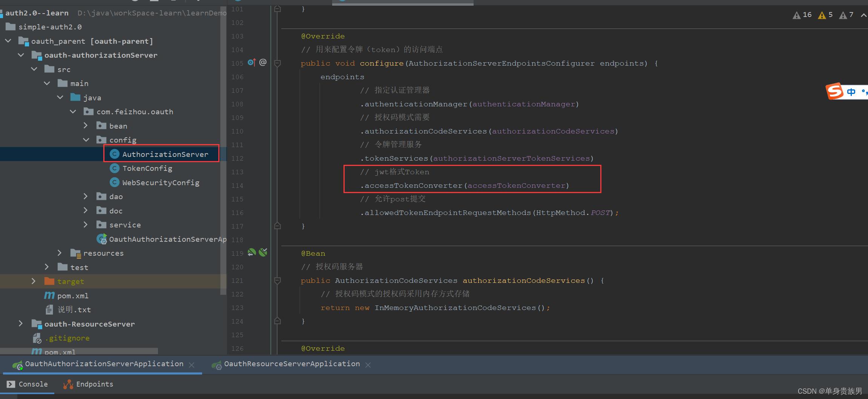Image resolution: width=868 pixels, height=399 pixels.
Task: Click the AuthorizationServer class icon
Action: pyautogui.click(x=115, y=154)
